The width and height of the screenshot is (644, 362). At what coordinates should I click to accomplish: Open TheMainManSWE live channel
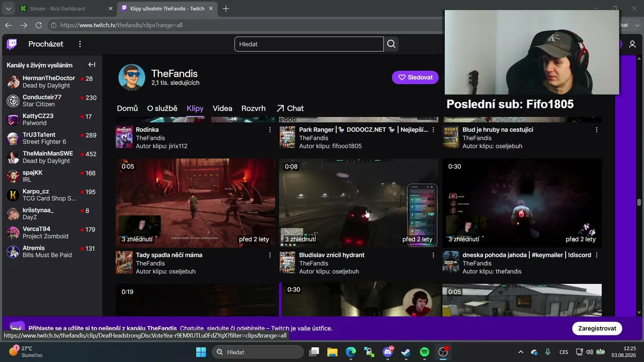pos(51,157)
